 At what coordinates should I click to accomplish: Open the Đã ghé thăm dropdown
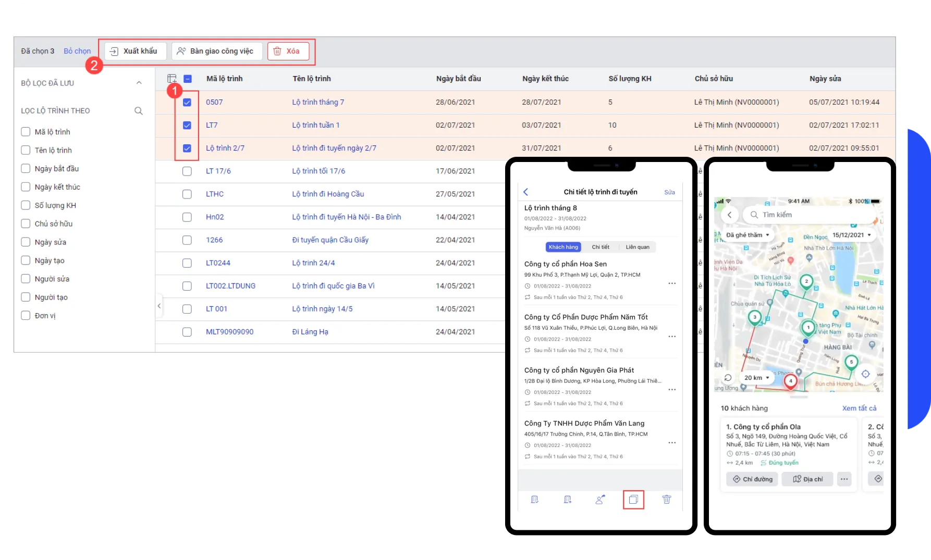[747, 235]
